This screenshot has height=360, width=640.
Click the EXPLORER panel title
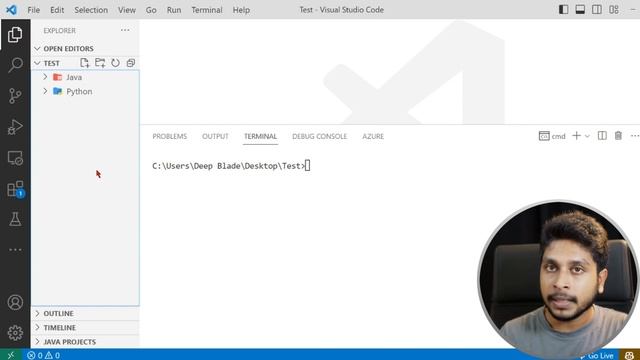click(60, 31)
